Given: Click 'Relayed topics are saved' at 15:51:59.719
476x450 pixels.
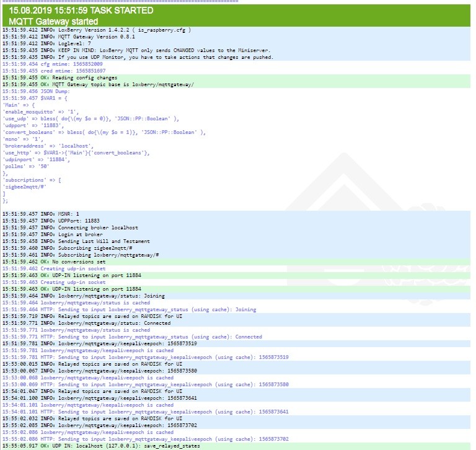Looking at the screenshot, I should coord(92,316).
